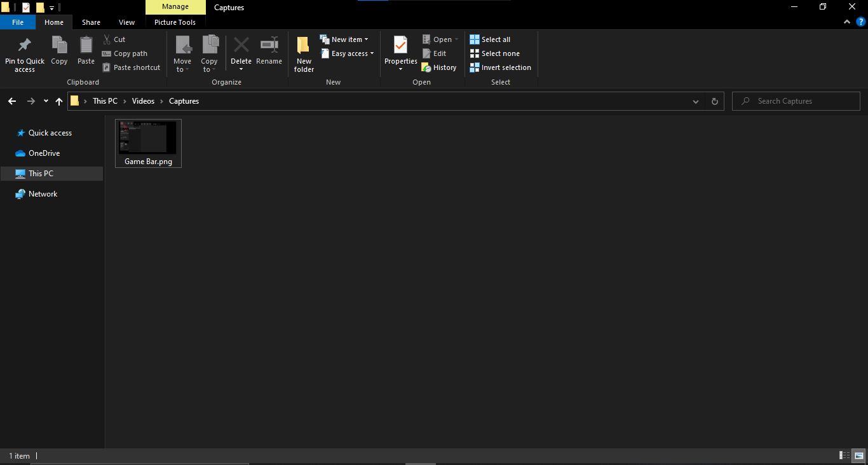Switch to details view in status bar

pos(844,455)
